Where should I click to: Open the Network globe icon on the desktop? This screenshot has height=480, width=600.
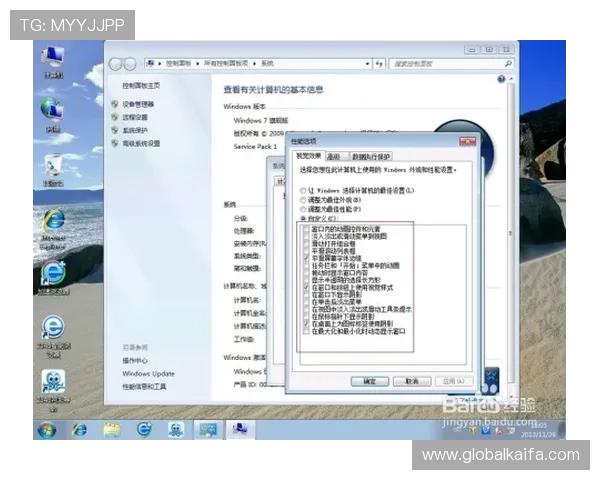(53, 111)
